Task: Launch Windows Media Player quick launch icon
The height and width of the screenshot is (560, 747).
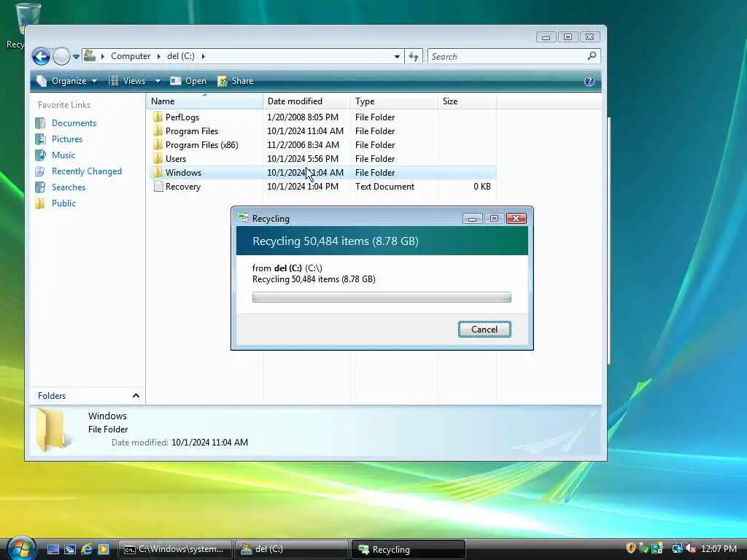Action: pos(104,550)
